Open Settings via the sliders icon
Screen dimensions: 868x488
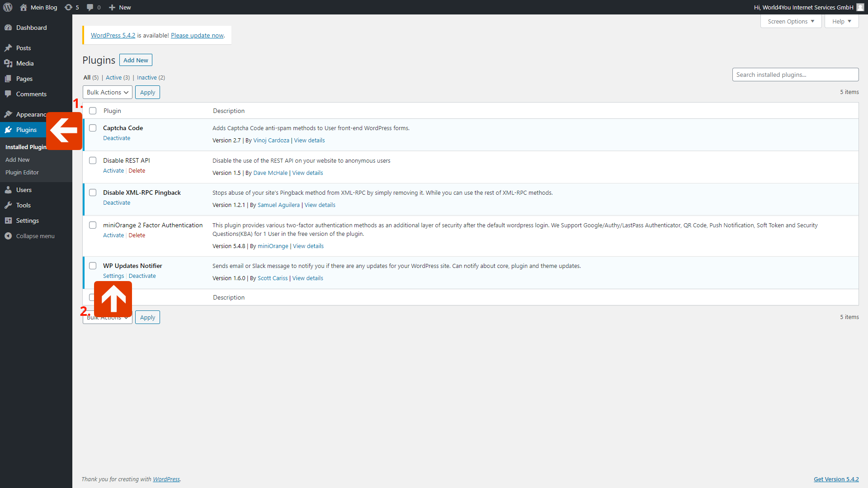[9, 221]
